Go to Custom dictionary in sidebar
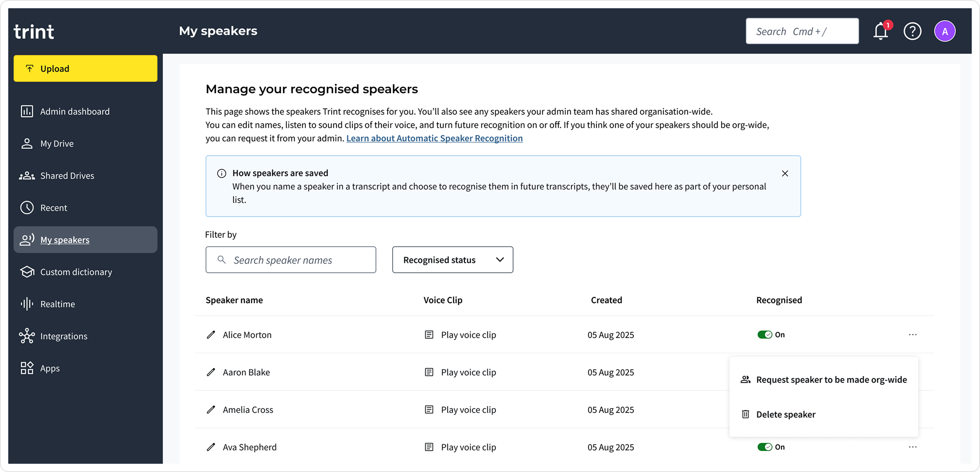The width and height of the screenshot is (980, 472). pyautogui.click(x=76, y=272)
